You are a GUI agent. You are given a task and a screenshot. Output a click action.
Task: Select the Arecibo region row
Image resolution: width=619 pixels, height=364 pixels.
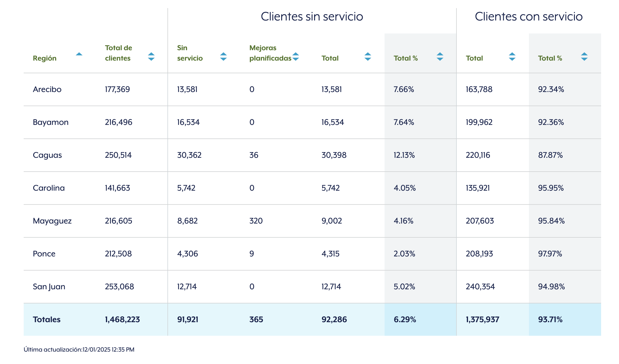(47, 89)
